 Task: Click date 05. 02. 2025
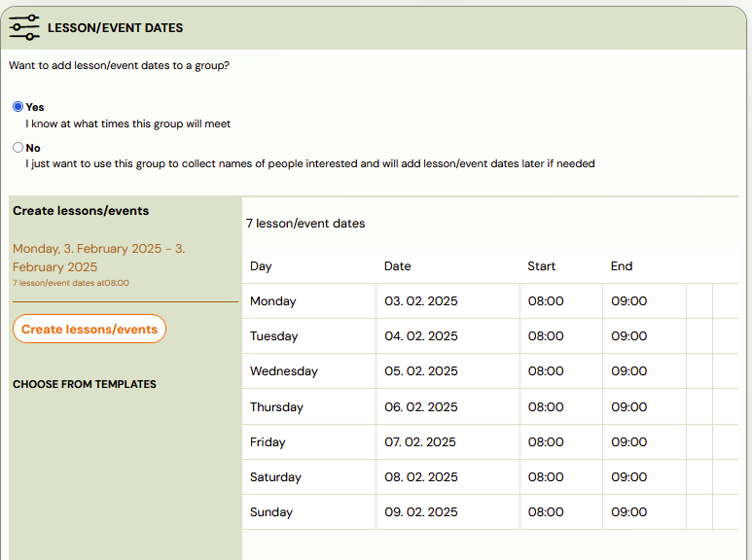tap(421, 371)
